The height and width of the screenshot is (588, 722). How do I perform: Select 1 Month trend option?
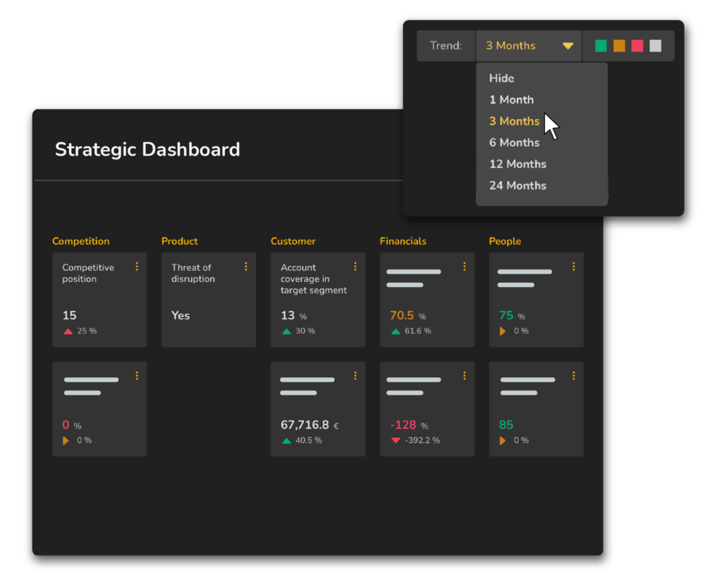coord(511,99)
